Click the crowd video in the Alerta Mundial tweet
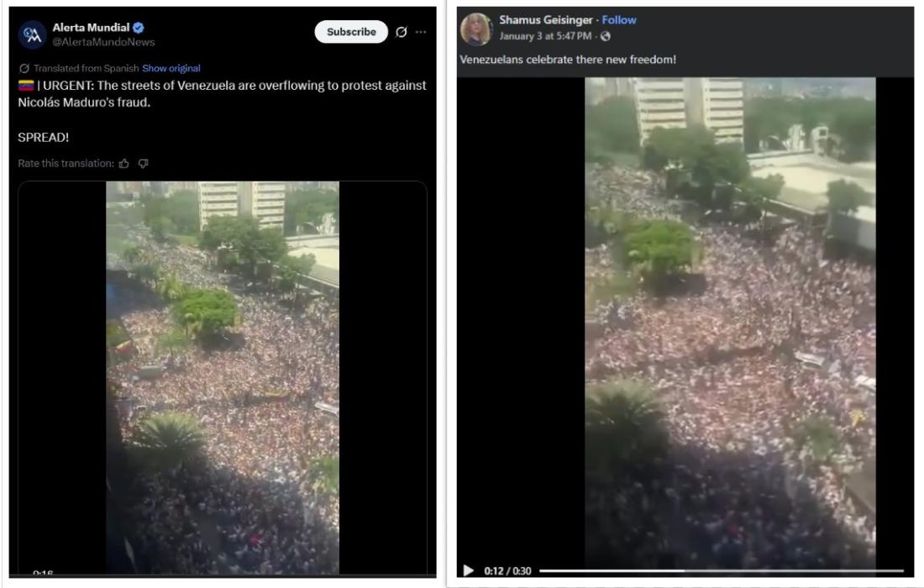The height and width of the screenshot is (588, 924). 223,377
